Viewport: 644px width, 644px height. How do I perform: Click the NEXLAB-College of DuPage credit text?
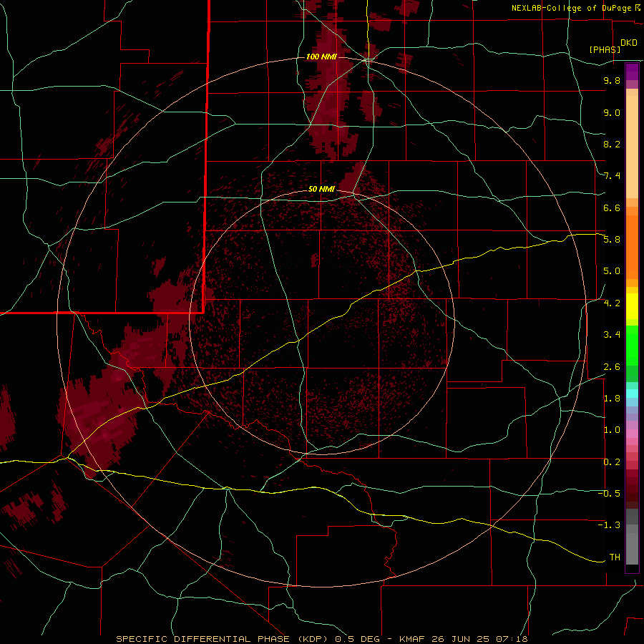pos(572,8)
